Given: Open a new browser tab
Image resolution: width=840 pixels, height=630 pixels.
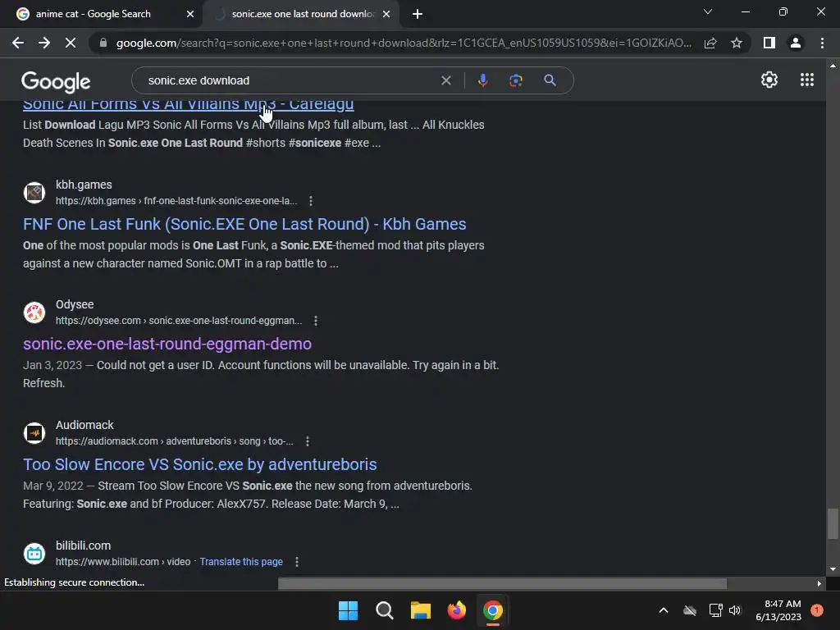Looking at the screenshot, I should [418, 15].
